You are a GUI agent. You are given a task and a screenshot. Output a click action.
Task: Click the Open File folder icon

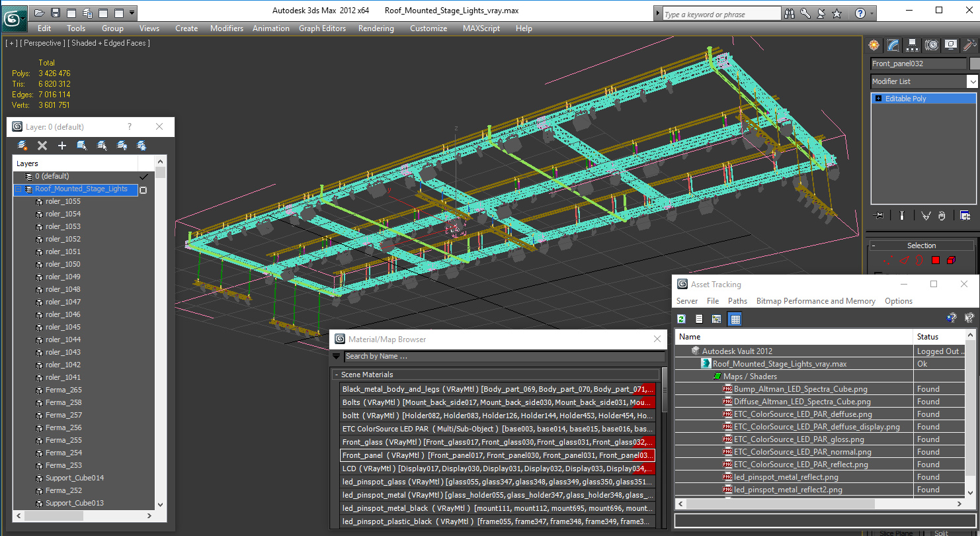click(x=40, y=13)
